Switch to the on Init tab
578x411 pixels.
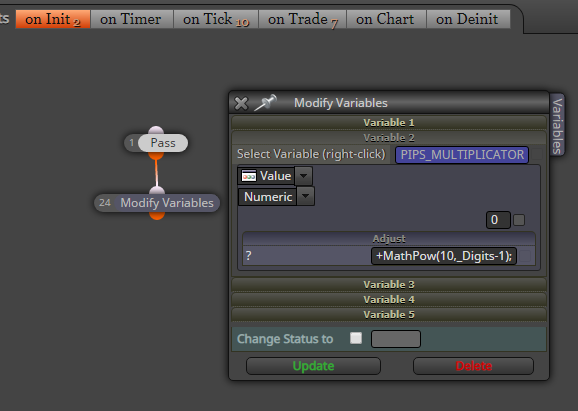click(53, 19)
